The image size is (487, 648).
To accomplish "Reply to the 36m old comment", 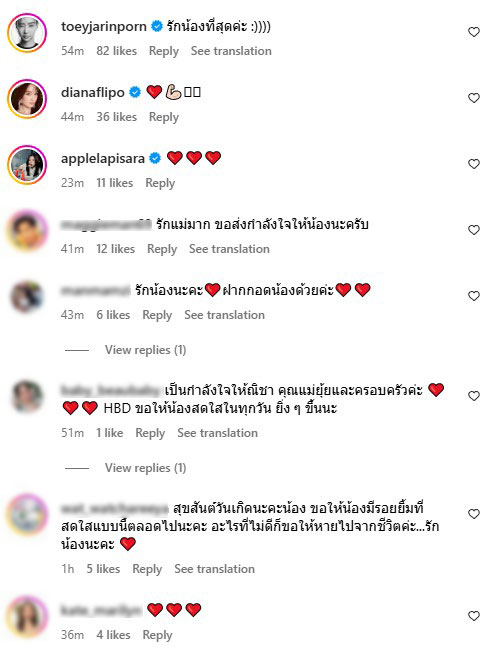I will pos(157,635).
